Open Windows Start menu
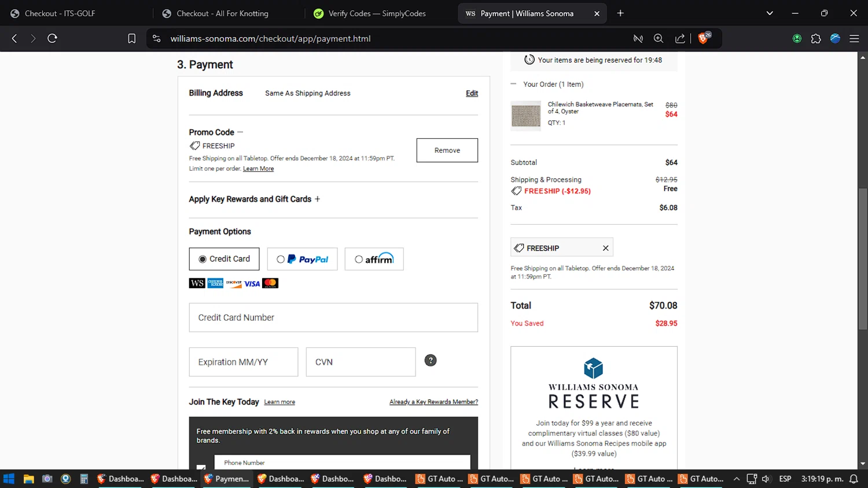 point(9,479)
